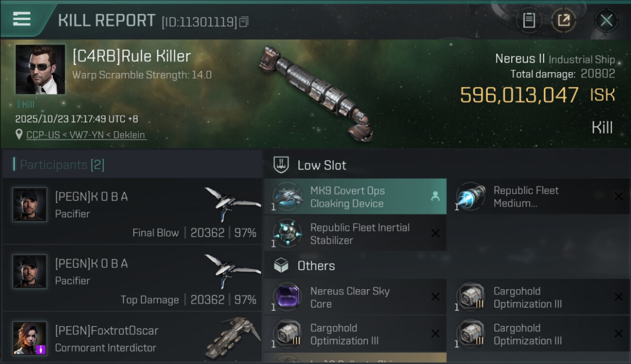Close the kill report window
The height and width of the screenshot is (364, 631).
606,20
